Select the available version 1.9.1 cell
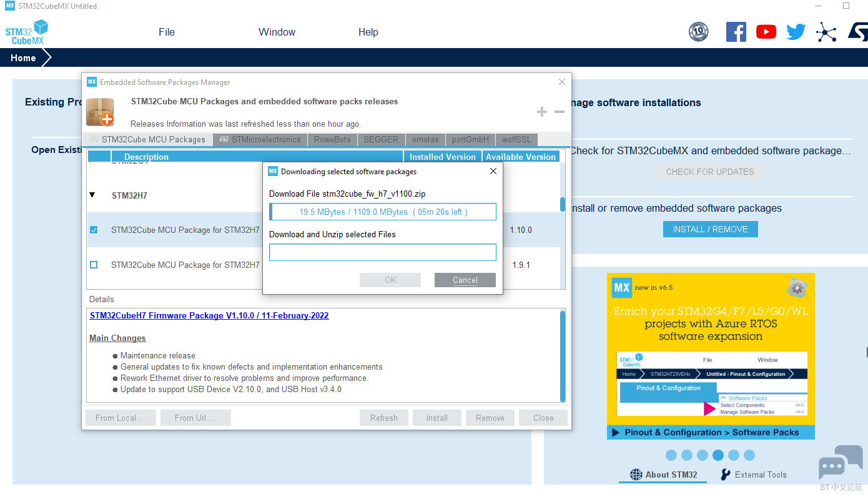The width and height of the screenshot is (868, 497). (x=521, y=265)
